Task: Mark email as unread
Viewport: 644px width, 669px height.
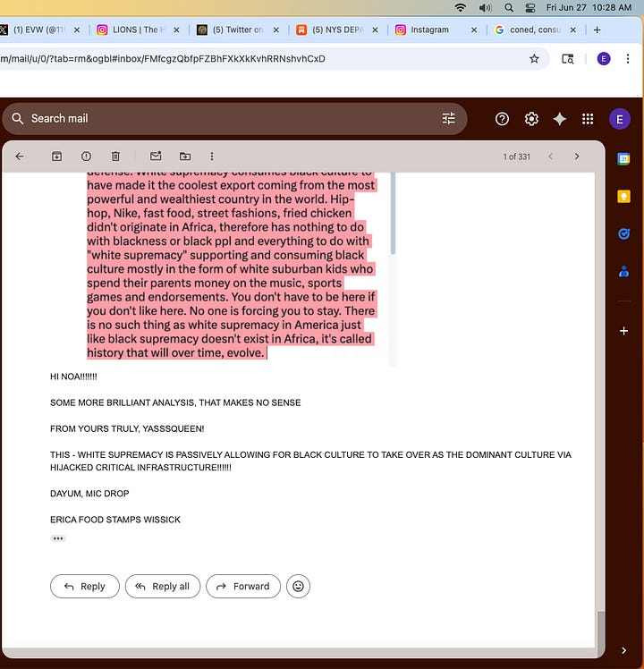Action: pos(156,157)
